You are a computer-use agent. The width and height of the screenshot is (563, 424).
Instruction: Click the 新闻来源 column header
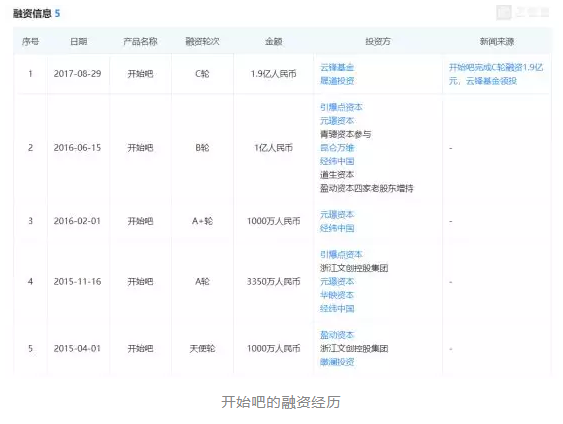pyautogui.click(x=497, y=42)
